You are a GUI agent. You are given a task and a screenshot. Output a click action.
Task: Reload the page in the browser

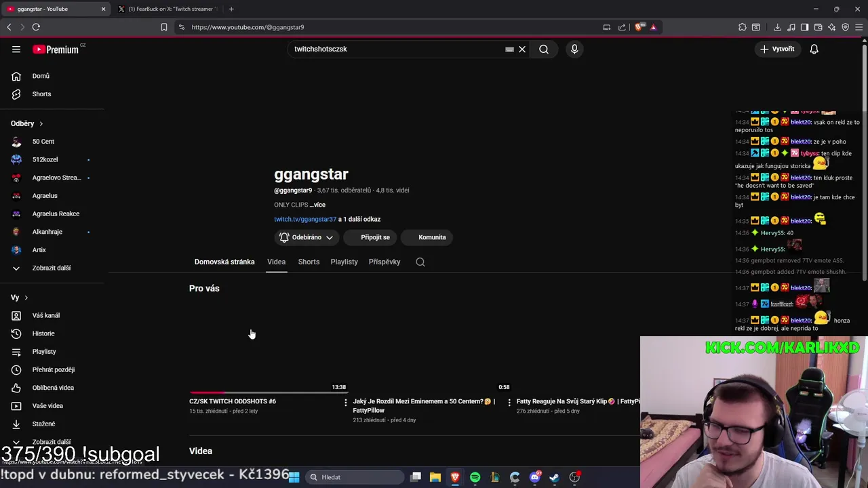(x=36, y=27)
